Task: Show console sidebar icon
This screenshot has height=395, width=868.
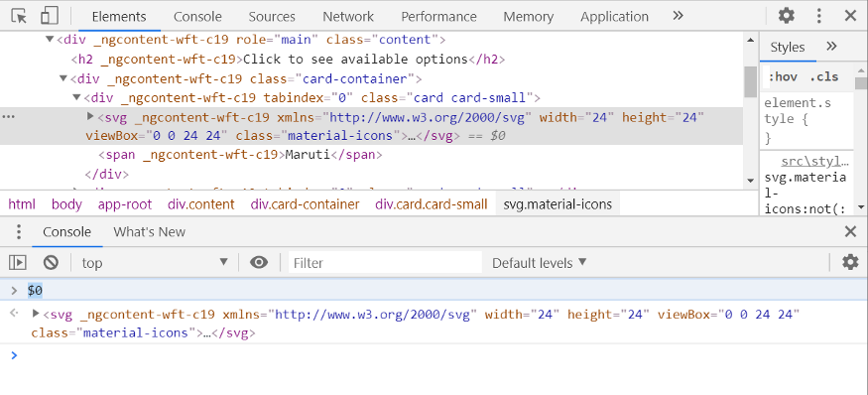Action: pos(18,263)
